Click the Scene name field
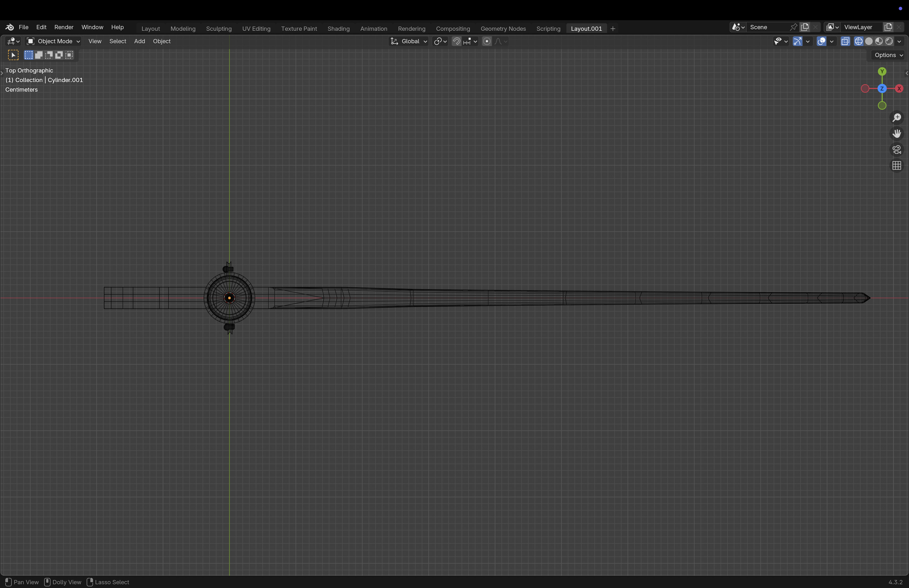 coord(767,27)
